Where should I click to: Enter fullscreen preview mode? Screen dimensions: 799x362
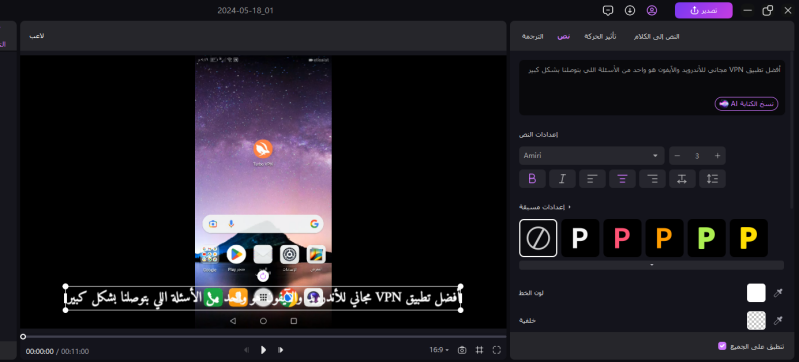pyautogui.click(x=497, y=350)
